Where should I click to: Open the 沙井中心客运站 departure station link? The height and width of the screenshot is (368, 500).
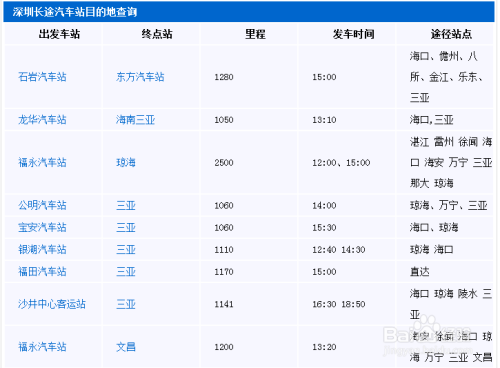tap(52, 304)
